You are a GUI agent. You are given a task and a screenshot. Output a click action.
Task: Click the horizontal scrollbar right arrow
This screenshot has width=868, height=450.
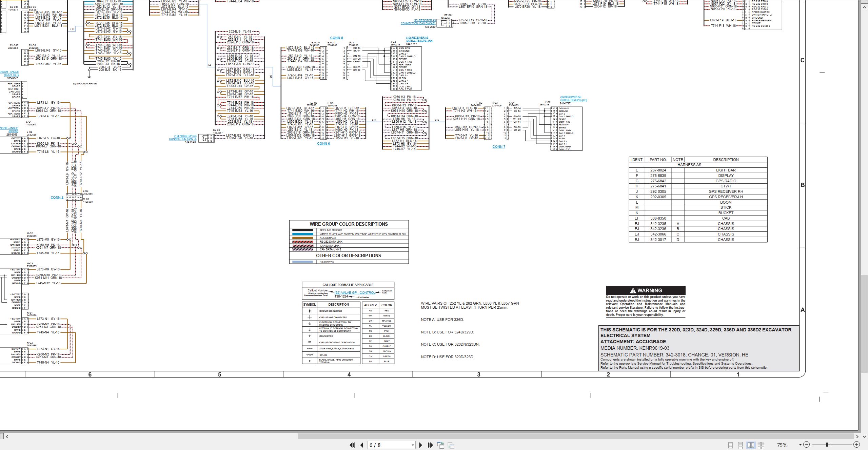click(857, 436)
